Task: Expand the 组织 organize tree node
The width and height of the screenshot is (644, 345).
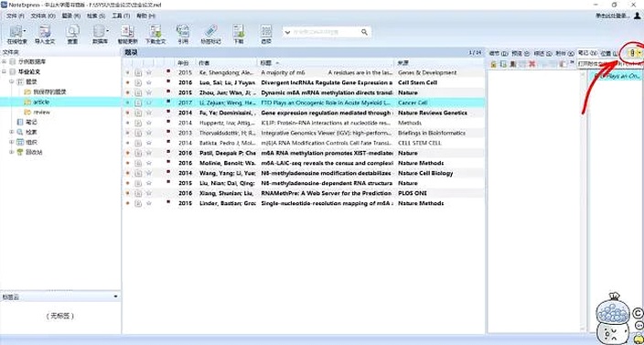Action: click(x=12, y=142)
